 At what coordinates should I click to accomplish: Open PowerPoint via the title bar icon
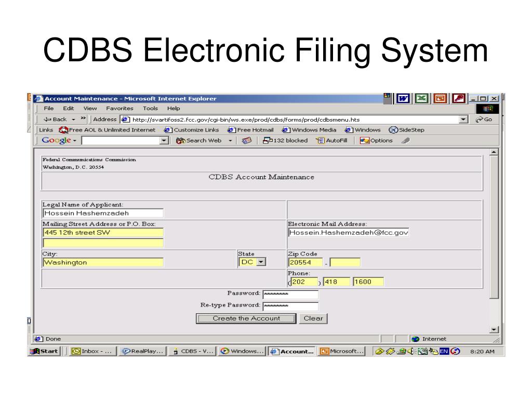(440, 98)
